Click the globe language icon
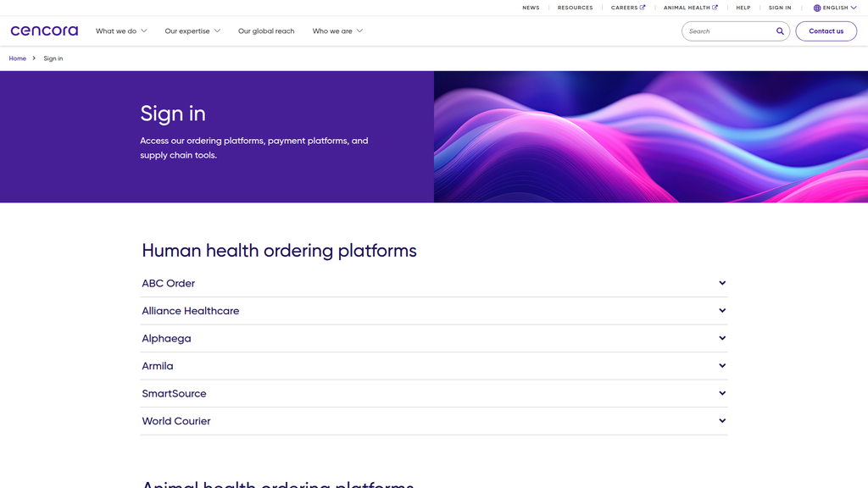The image size is (868, 488). [816, 8]
